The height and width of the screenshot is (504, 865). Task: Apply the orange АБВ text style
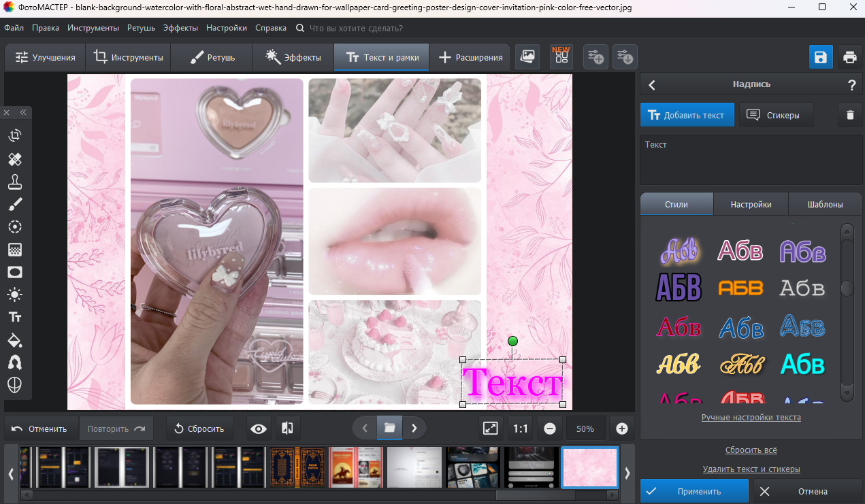740,288
